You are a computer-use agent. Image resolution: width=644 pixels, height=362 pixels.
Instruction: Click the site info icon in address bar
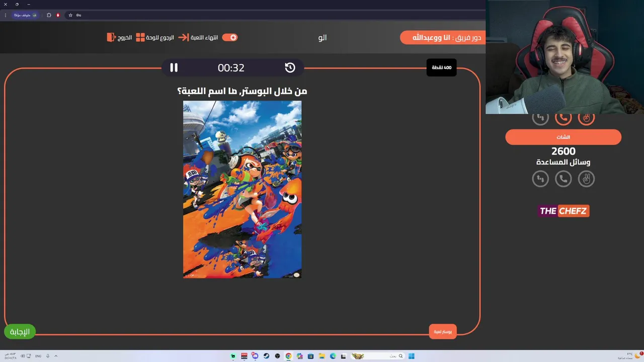pyautogui.click(x=78, y=15)
